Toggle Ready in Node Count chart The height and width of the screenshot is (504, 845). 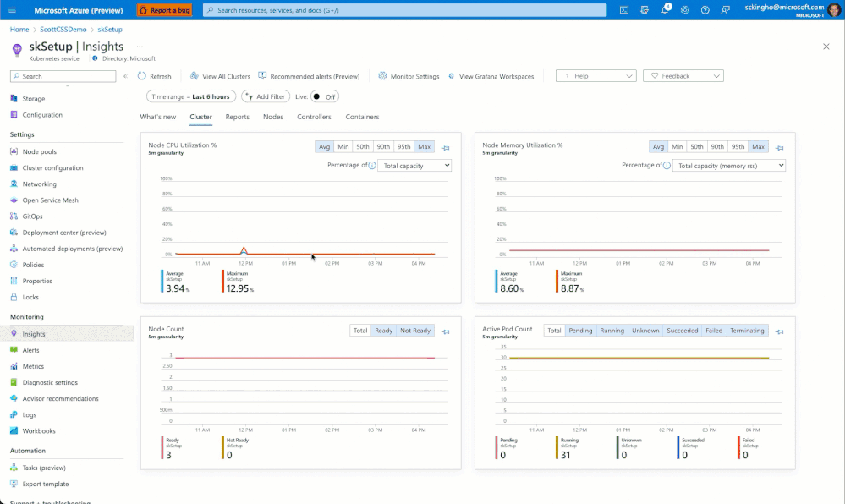pos(384,331)
